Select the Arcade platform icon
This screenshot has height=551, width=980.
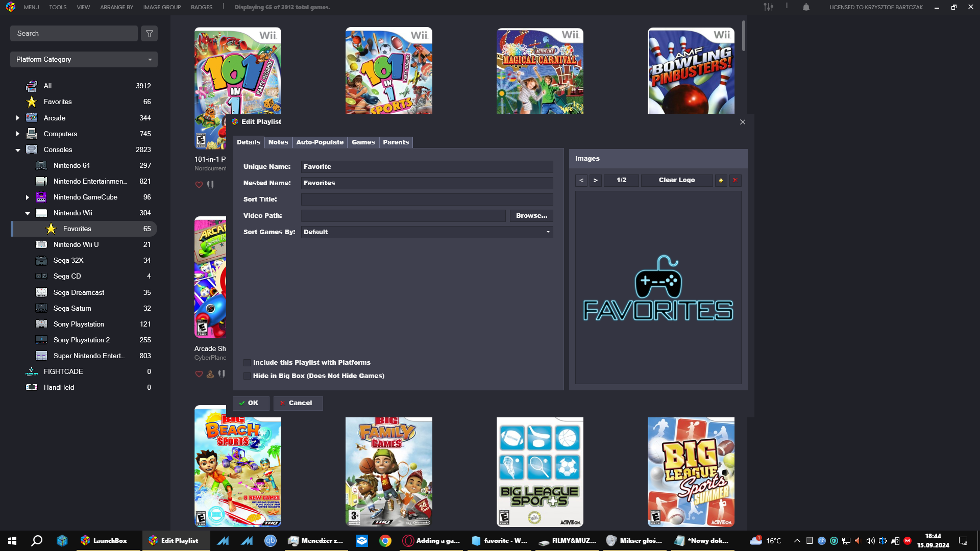[x=32, y=118]
